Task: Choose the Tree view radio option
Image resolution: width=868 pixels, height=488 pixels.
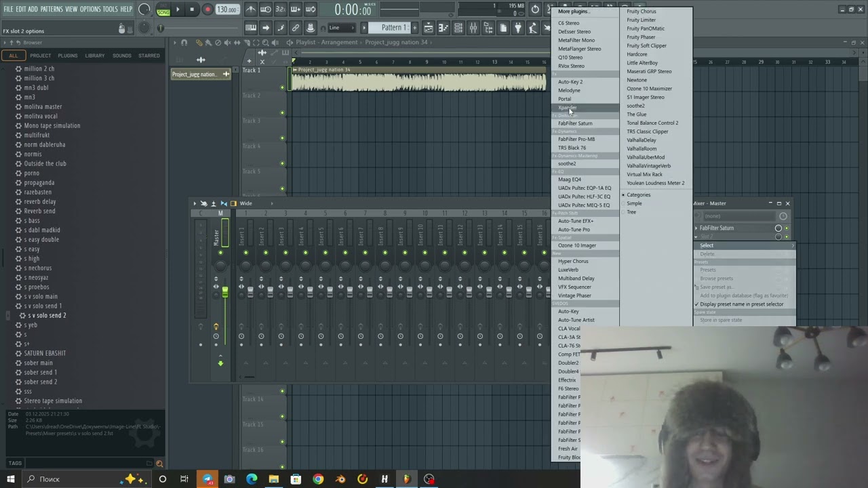Action: (x=631, y=212)
